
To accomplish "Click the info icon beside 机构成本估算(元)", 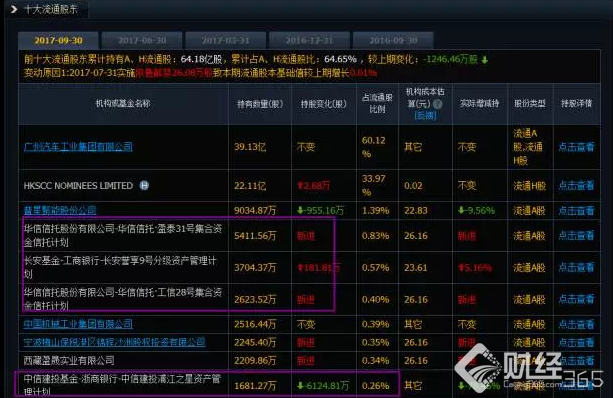I will (438, 104).
